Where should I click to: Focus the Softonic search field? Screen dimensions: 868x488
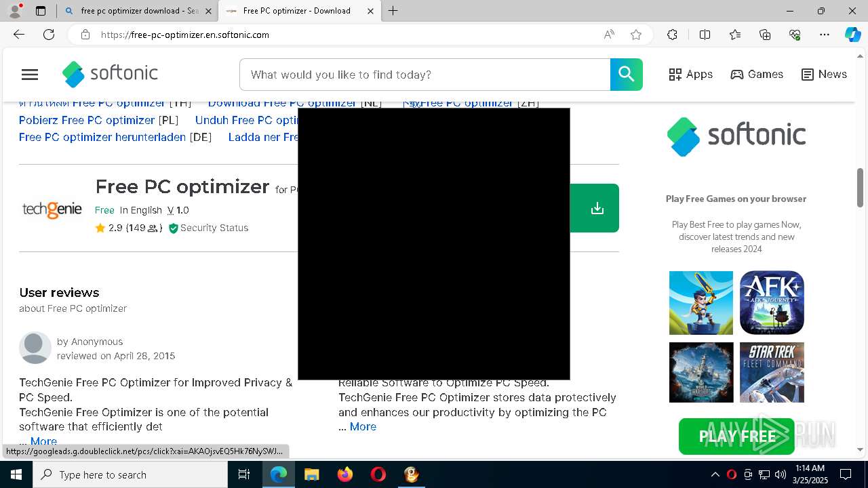[x=425, y=75]
